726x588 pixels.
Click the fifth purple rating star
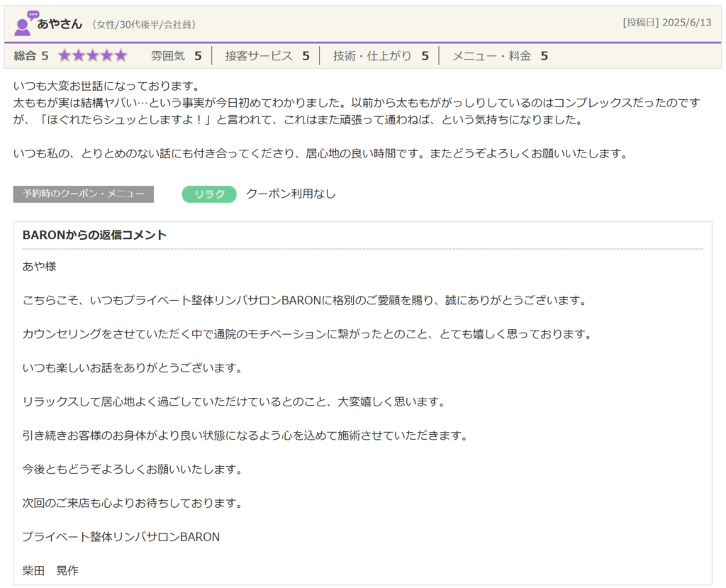tap(120, 56)
